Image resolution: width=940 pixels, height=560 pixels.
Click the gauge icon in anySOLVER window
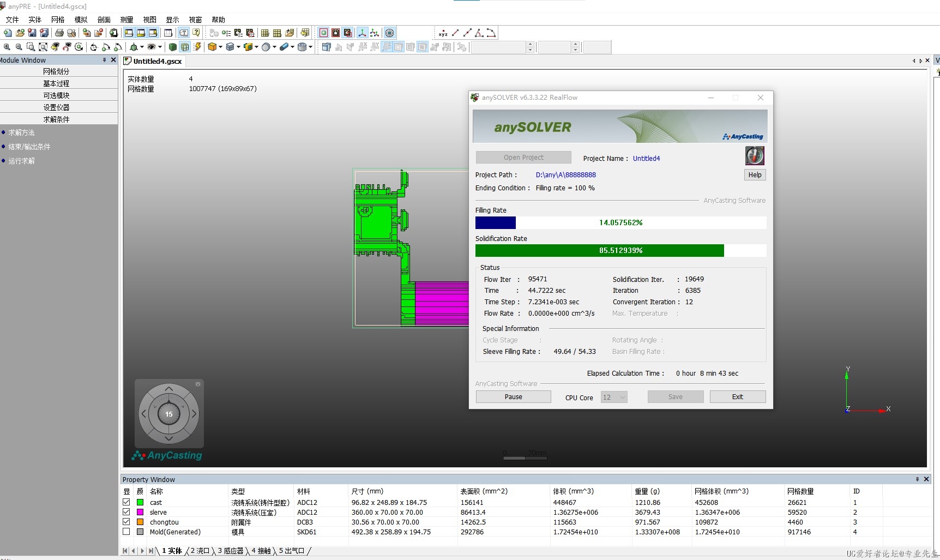755,156
